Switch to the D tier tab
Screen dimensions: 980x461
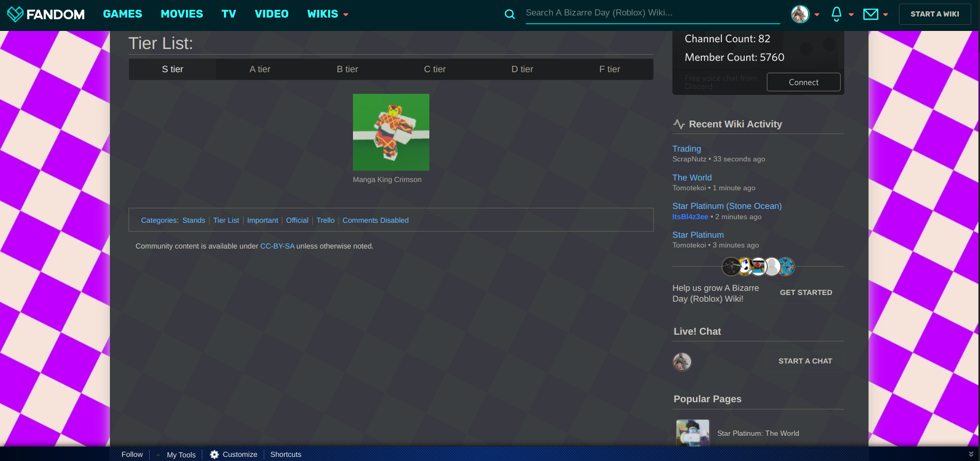point(522,69)
